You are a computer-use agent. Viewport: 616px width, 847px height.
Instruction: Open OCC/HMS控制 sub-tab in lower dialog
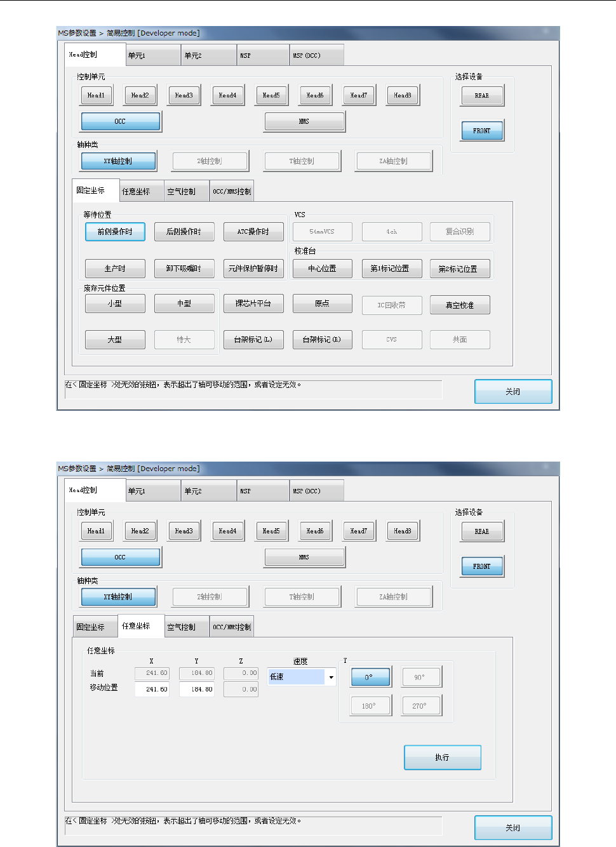coord(232,627)
